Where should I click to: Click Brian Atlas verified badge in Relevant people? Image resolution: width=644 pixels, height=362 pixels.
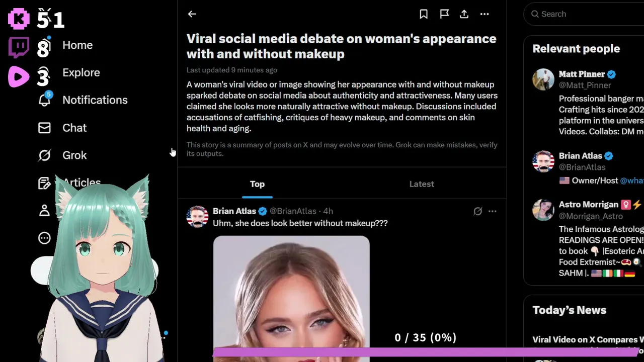[x=609, y=156]
